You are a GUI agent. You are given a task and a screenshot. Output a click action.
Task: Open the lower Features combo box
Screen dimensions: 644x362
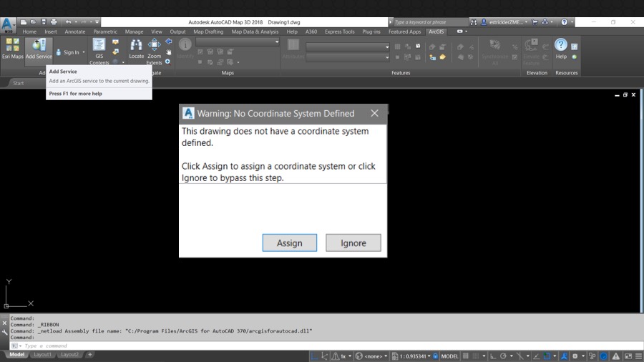coord(348,58)
